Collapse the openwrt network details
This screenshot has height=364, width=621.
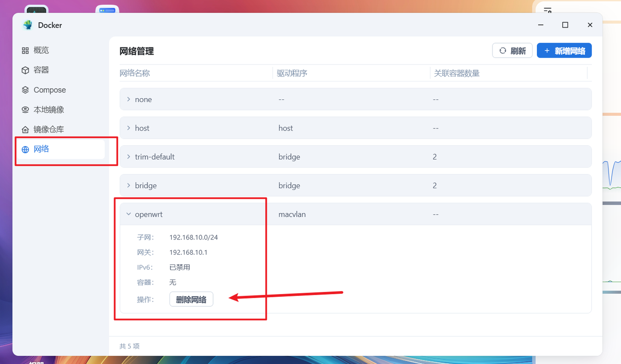[128, 214]
